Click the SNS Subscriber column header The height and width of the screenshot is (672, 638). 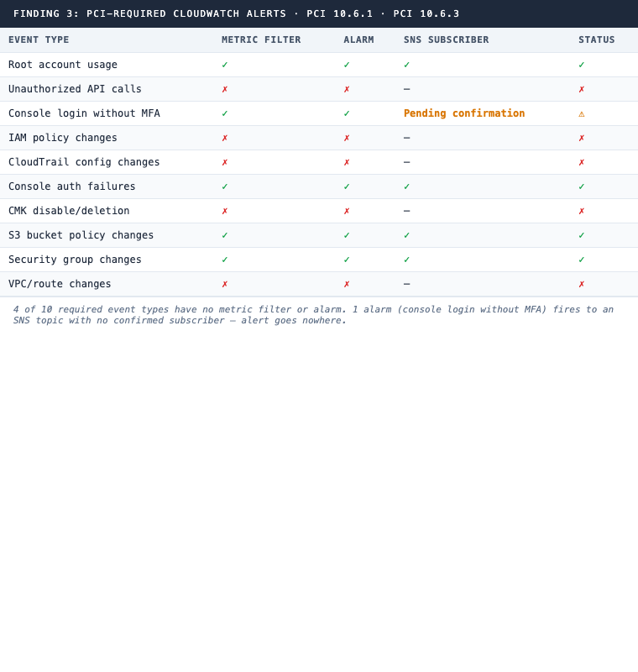point(446,39)
